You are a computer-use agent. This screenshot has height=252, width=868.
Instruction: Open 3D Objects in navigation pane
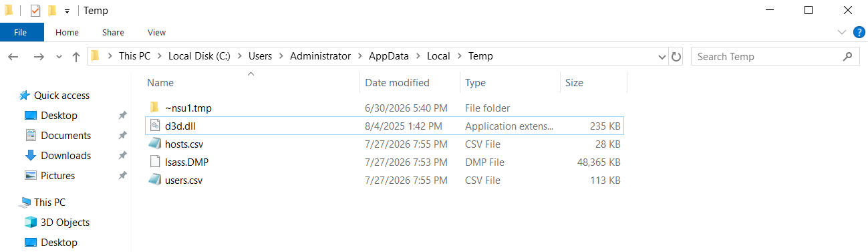point(65,223)
